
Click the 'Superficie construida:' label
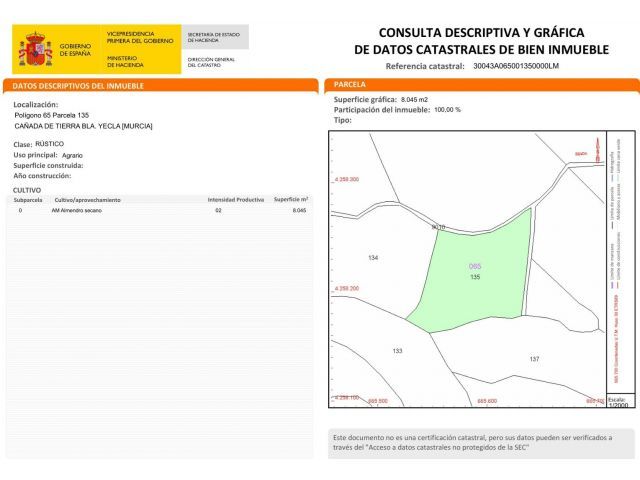[48, 165]
